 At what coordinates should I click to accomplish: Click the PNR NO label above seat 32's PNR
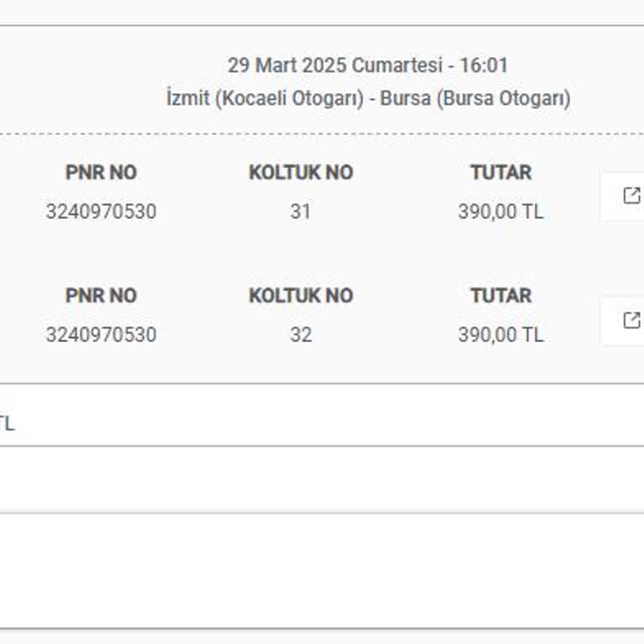(101, 296)
